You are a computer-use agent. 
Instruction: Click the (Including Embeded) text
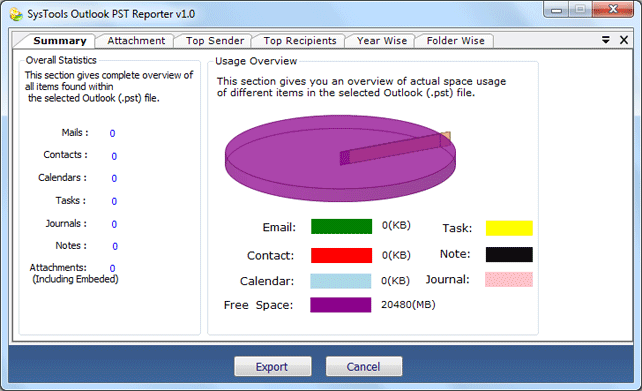75,279
